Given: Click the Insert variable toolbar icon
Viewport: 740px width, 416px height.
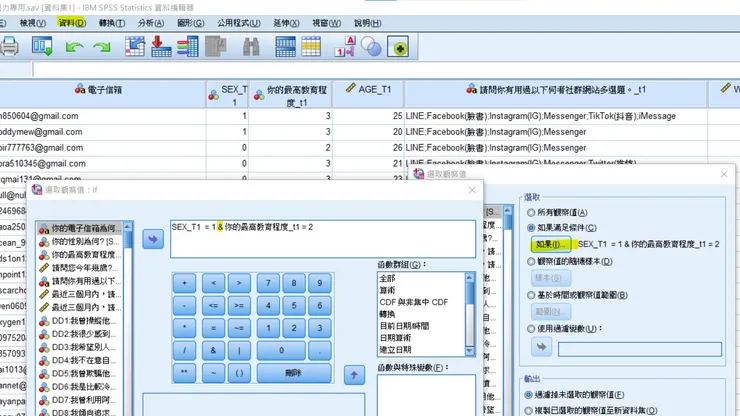Looking at the screenshot, I should [311, 47].
